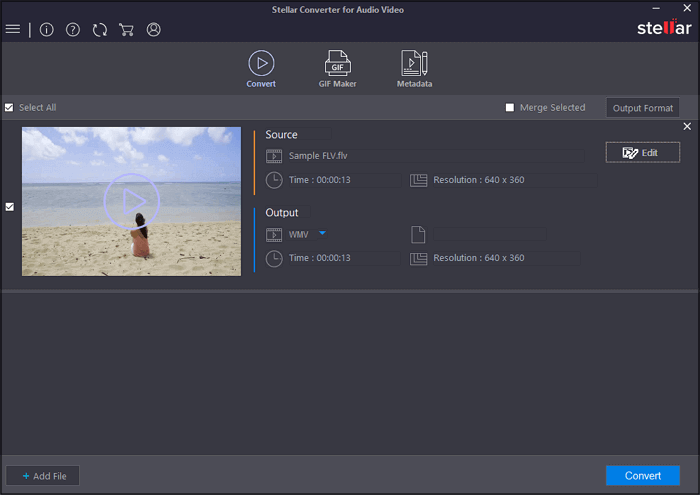The width and height of the screenshot is (700, 495).
Task: Switch to the Convert tab
Action: [261, 67]
